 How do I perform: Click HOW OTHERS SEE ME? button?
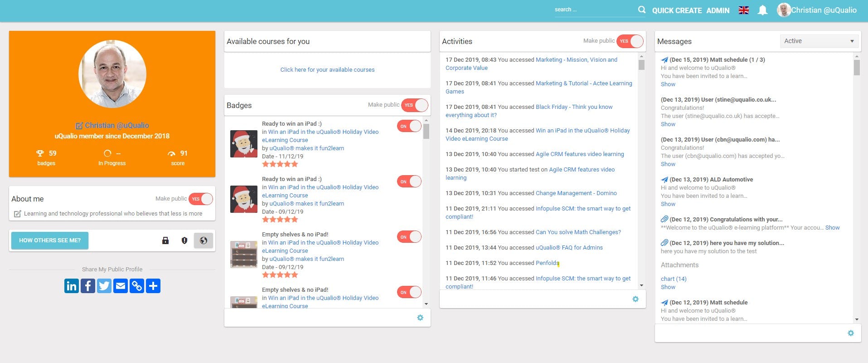[50, 240]
